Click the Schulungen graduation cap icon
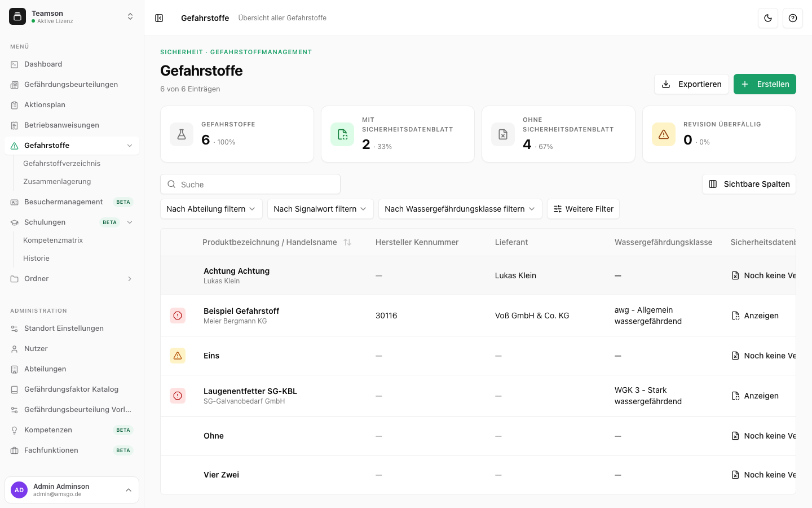 15,222
